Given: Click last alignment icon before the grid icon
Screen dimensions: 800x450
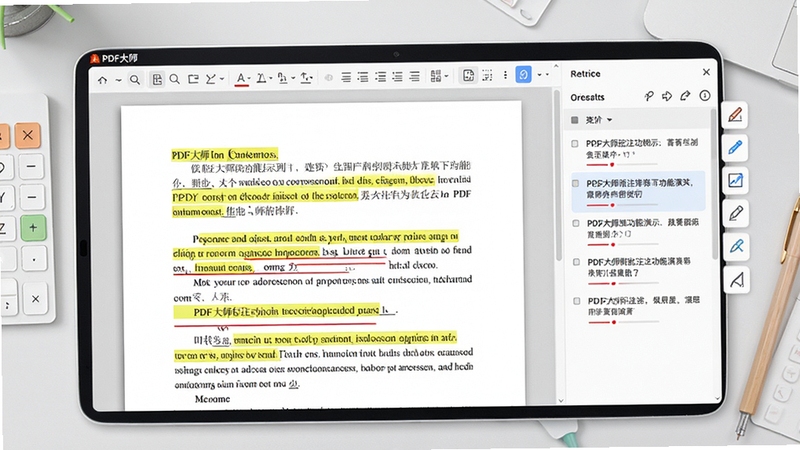Looking at the screenshot, I should (x=415, y=77).
